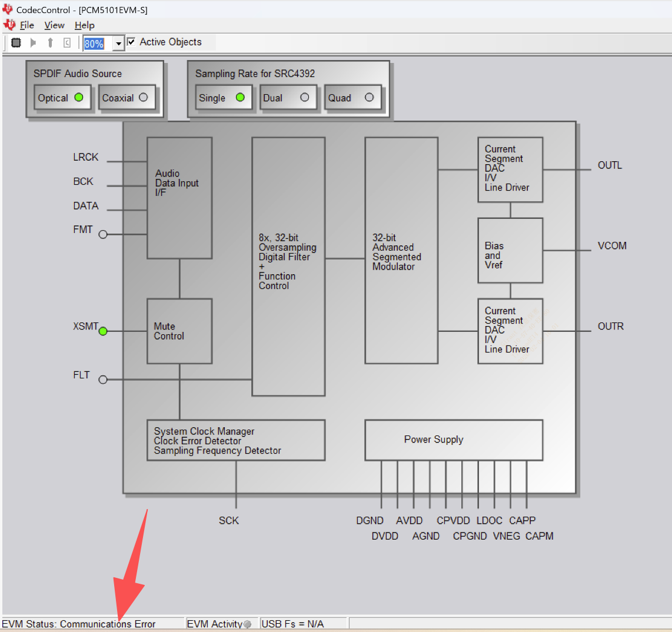Click the CPVDD pin label

click(x=454, y=521)
